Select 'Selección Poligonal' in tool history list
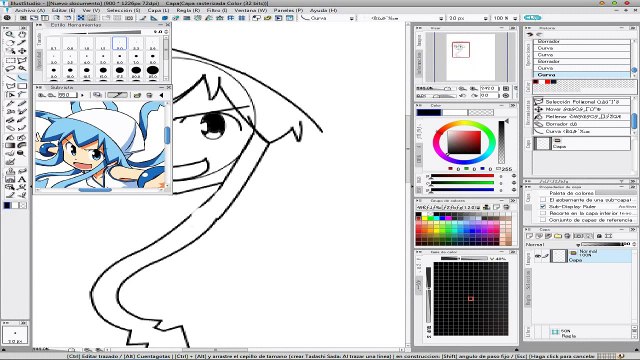Screen dimensions: 640x360 pos(582,102)
